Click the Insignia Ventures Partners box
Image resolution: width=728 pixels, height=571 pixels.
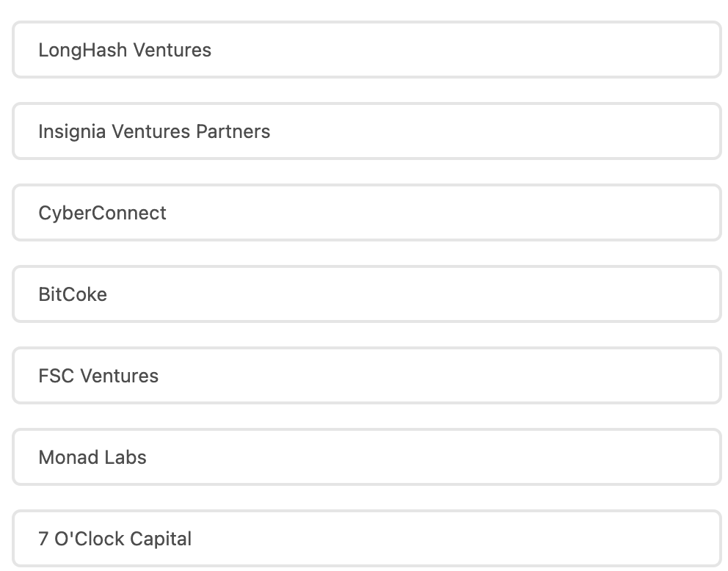367,131
